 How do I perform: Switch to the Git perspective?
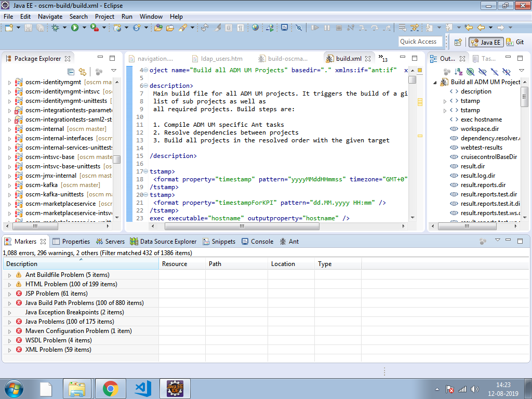pos(515,42)
